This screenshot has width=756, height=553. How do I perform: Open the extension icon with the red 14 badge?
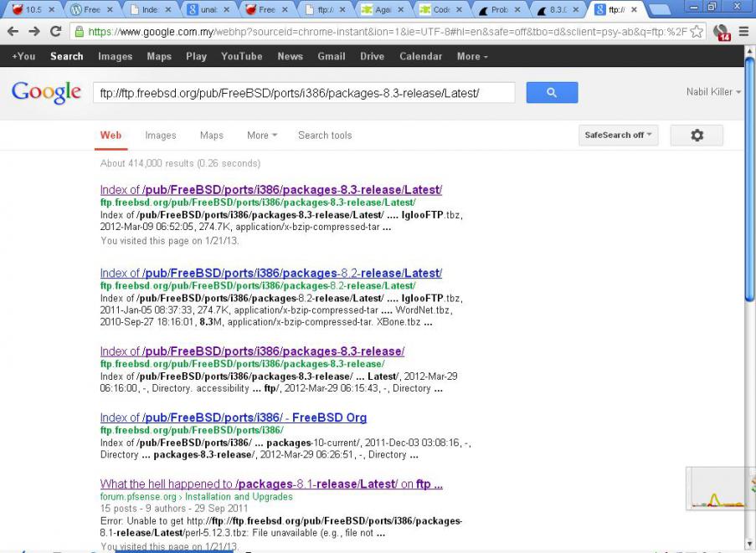(x=722, y=33)
